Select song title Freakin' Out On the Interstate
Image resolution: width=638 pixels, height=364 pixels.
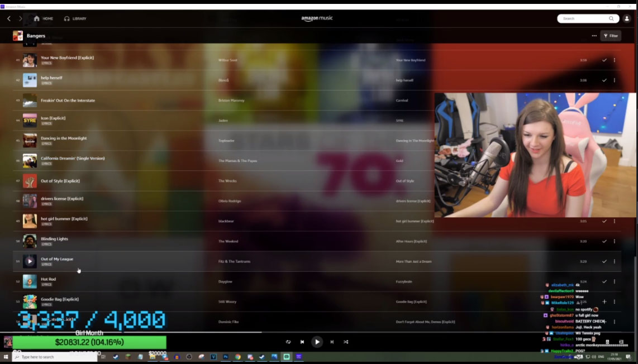point(68,100)
